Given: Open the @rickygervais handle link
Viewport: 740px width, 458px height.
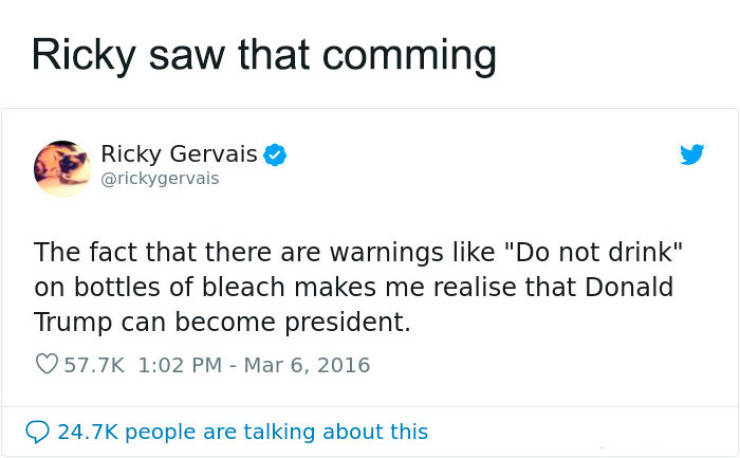Looking at the screenshot, I should click(160, 178).
